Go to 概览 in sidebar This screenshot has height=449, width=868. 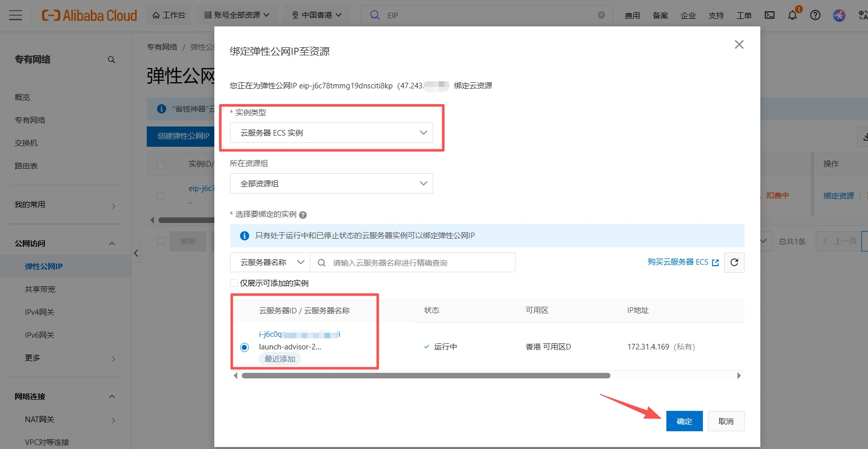pyautogui.click(x=22, y=97)
